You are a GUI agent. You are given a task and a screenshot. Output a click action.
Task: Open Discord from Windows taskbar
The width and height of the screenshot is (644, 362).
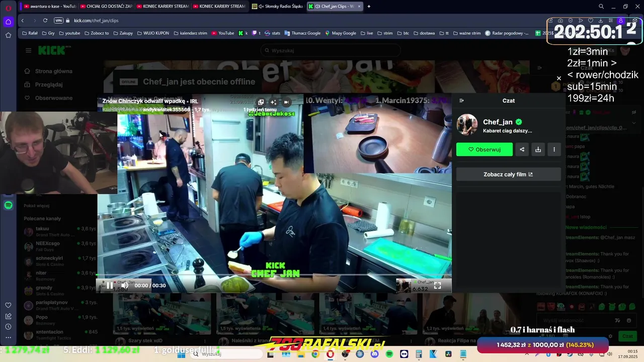pyautogui.click(x=374, y=354)
